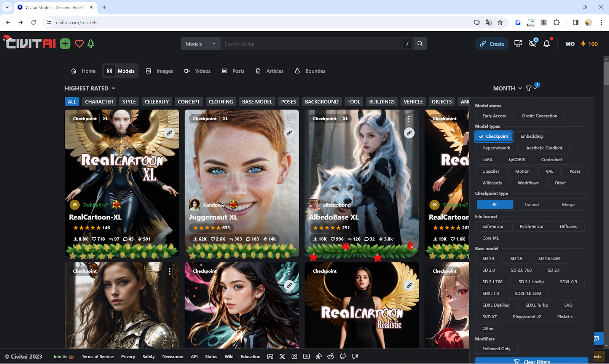This screenshot has width=609, height=364.
Task: Toggle the Embedding model type filter
Action: pos(531,136)
